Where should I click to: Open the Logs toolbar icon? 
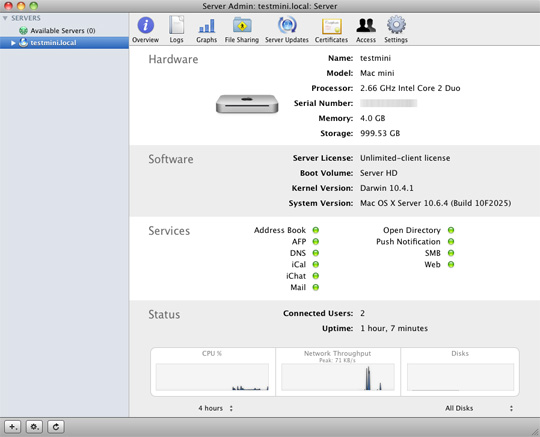[x=176, y=25]
